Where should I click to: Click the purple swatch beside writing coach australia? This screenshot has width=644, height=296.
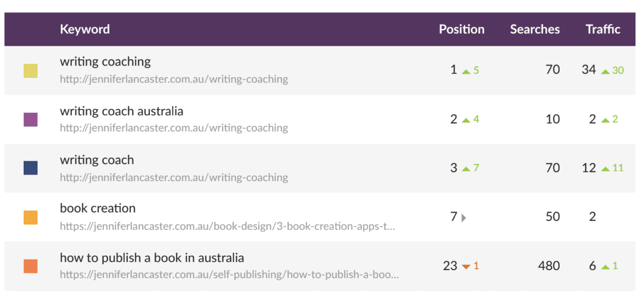coord(31,119)
